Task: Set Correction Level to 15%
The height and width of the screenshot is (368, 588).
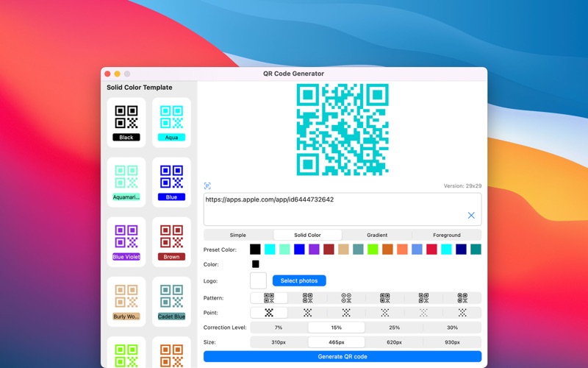Action: pyautogui.click(x=337, y=328)
